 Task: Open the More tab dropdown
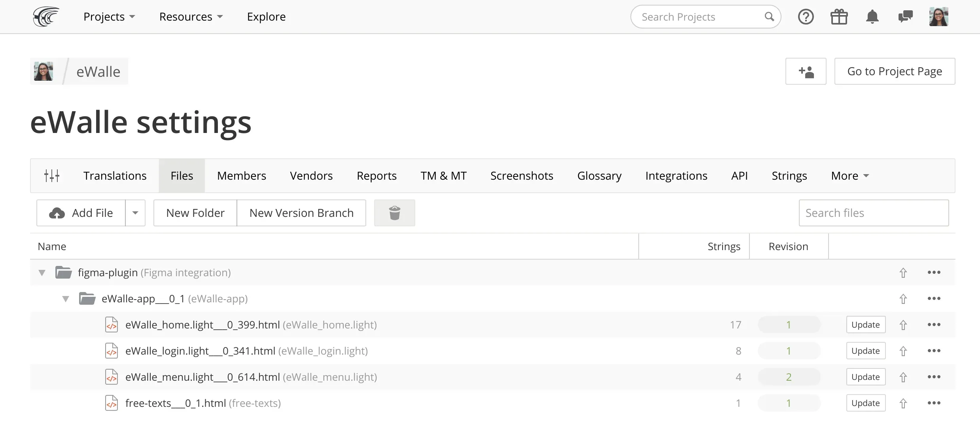click(x=849, y=175)
